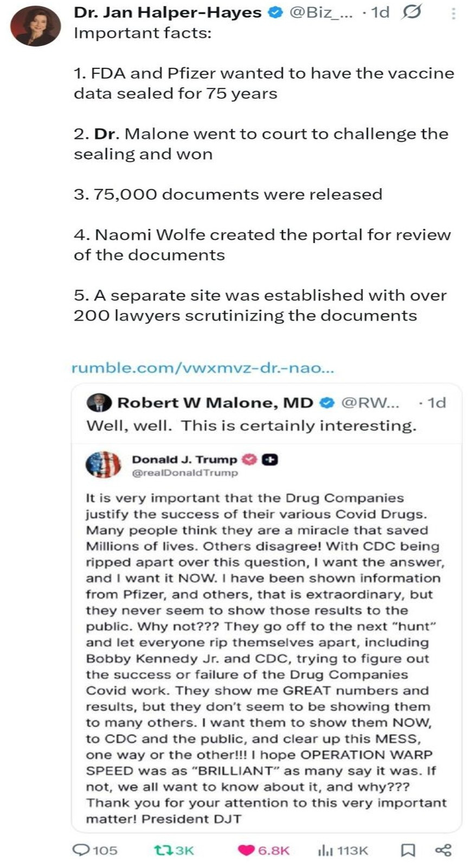Viewport: 476px width, 868px height.
Task: Click Robert W Malone's verified checkmark badge
Action: [327, 403]
